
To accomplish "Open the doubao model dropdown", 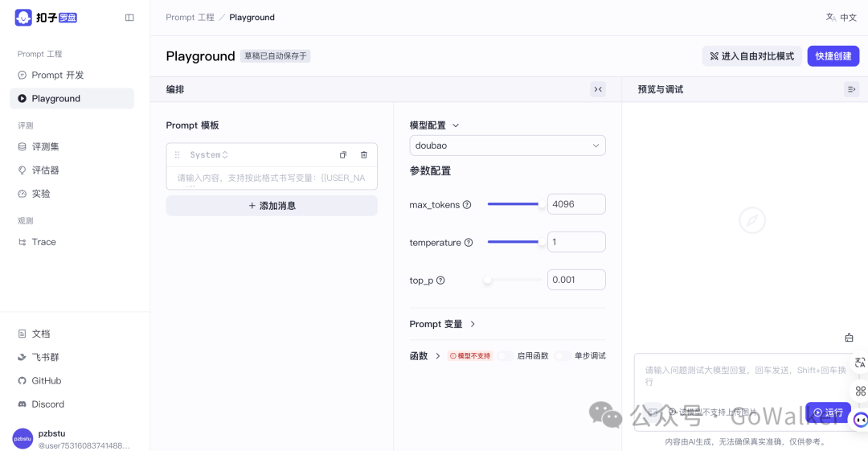I will pyautogui.click(x=508, y=146).
